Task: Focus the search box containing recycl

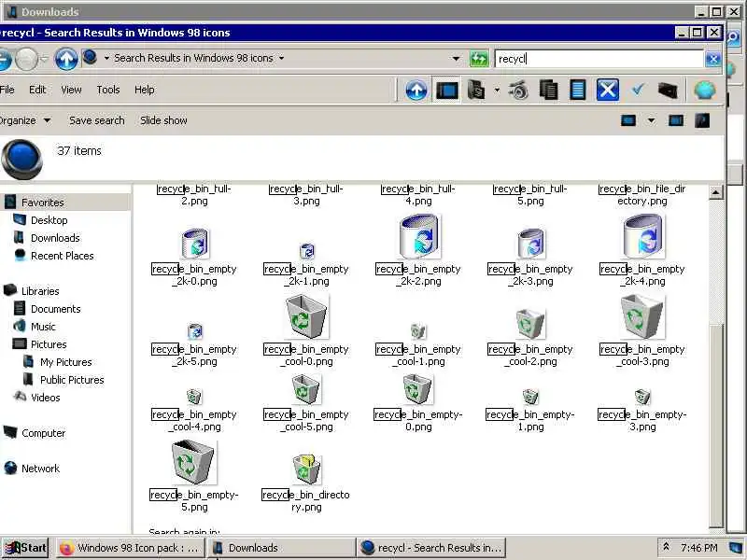Action: pos(599,59)
